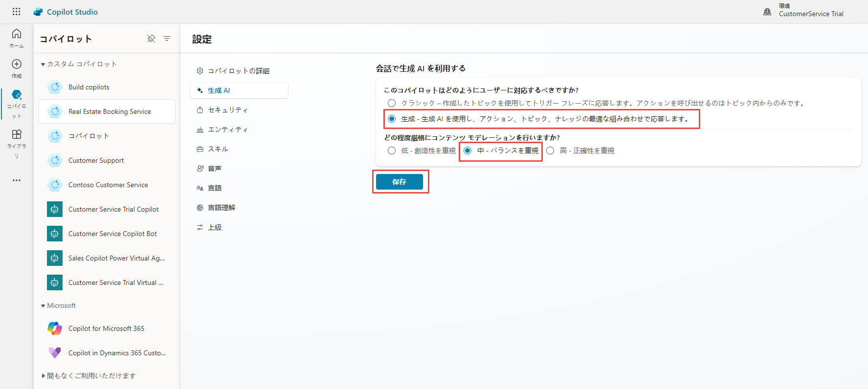868x389 pixels.
Task: Open the スキル settings tab
Action: 239,149
